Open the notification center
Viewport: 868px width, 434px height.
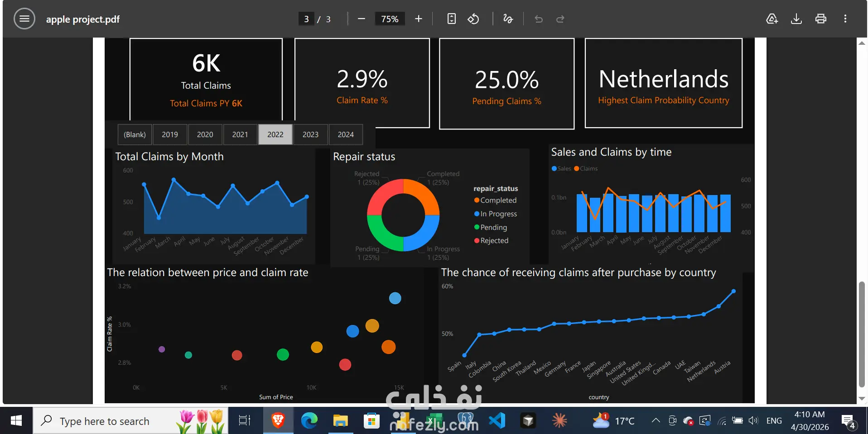(x=849, y=421)
